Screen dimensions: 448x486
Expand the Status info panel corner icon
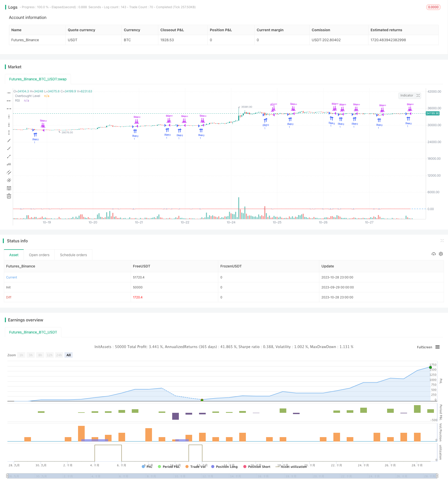click(442, 241)
